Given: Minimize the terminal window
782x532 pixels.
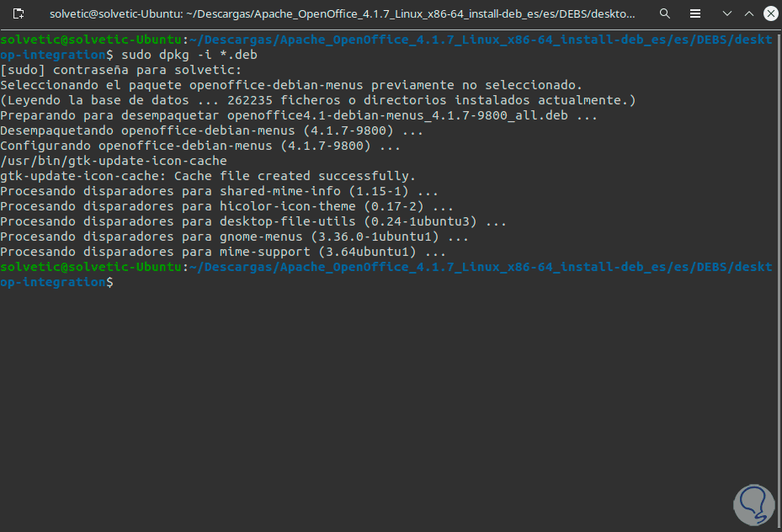Looking at the screenshot, I should (720, 14).
